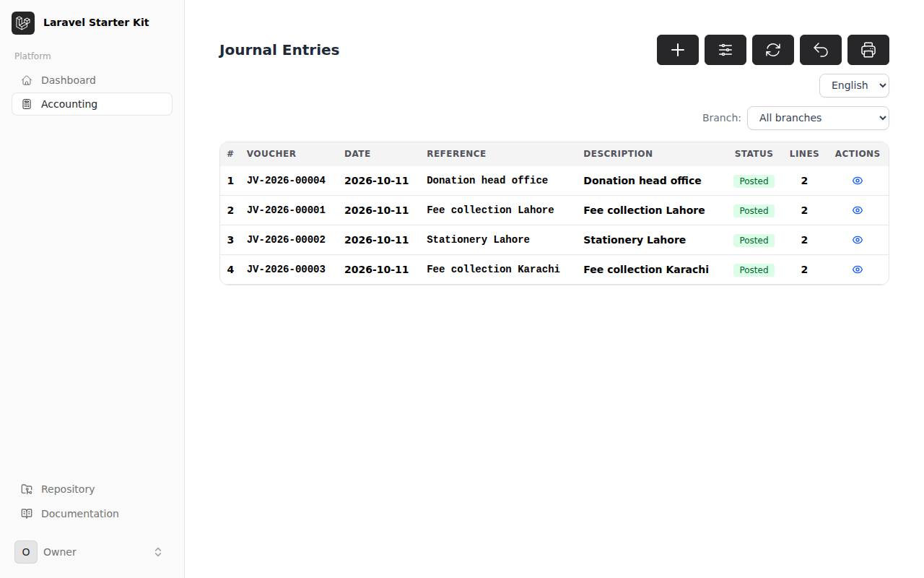Click the plus icon to add entry
Viewport: 924px width, 578px height.
click(x=677, y=50)
